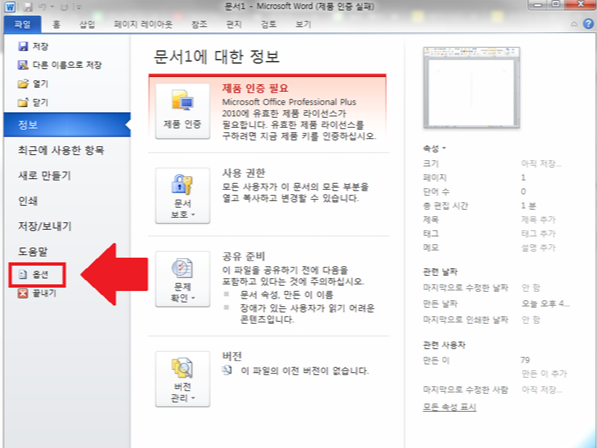Image resolution: width=597 pixels, height=448 pixels.
Task: Click the 공유 준비 heading
Action: point(244,257)
